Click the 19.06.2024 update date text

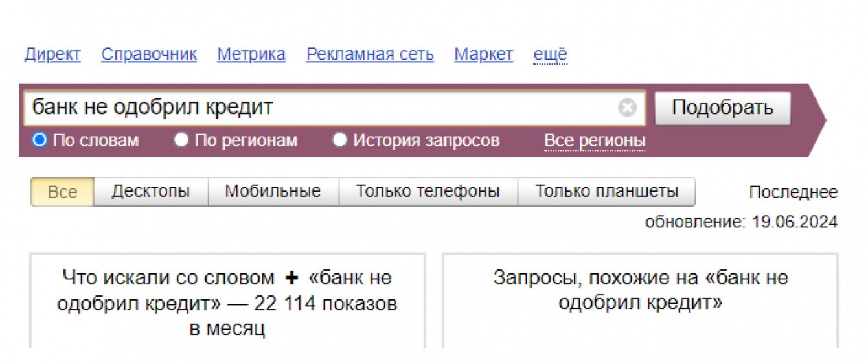tap(795, 222)
